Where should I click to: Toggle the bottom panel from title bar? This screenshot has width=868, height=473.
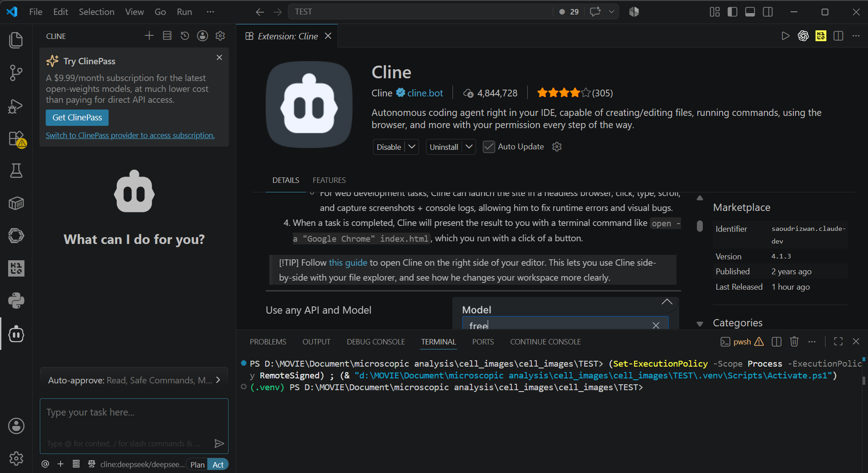(x=750, y=12)
